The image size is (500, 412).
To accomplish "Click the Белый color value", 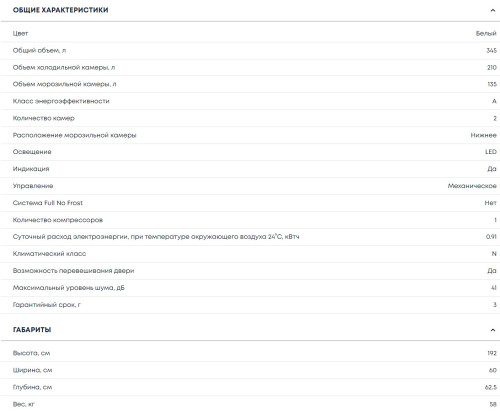I will (486, 33).
